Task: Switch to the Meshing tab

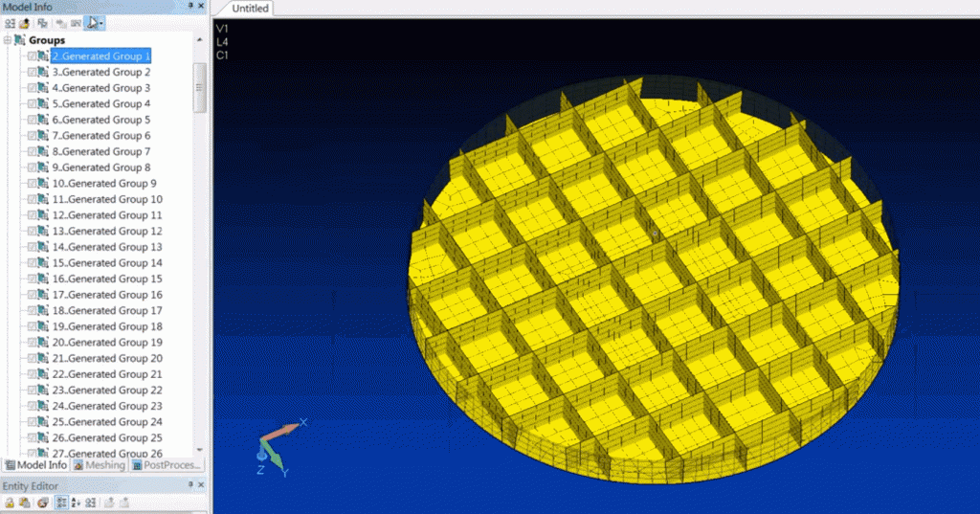Action: (x=99, y=465)
